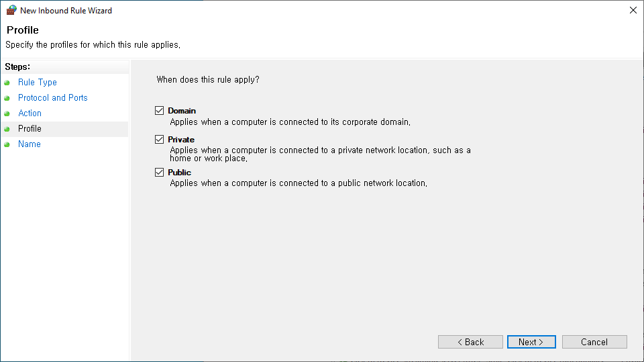Click the green bullet beside Profile step
This screenshot has width=644, height=362.
click(7, 129)
